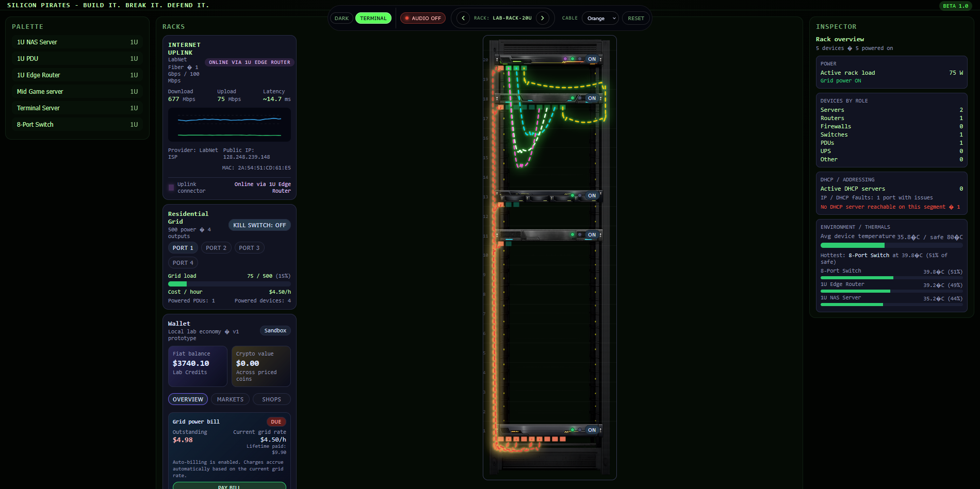Switch to the Markets wallet tab
Screen dimensions: 980x489
[x=230, y=399]
